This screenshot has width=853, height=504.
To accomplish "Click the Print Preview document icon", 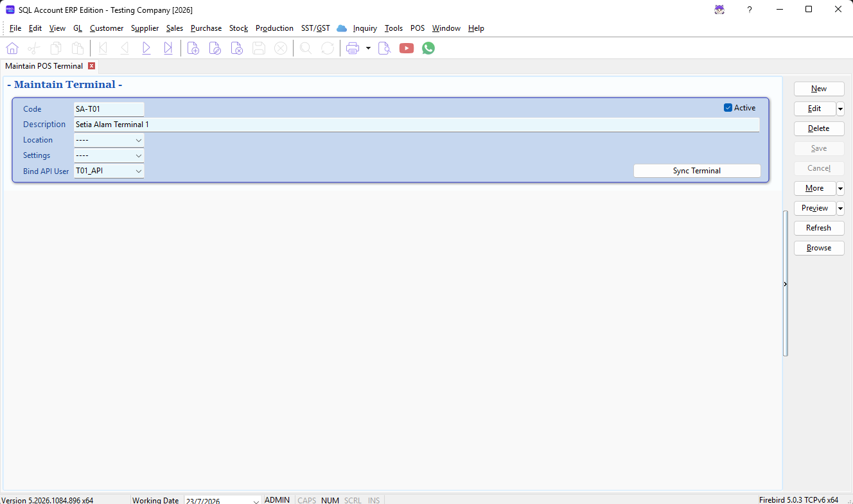I will click(x=384, y=48).
